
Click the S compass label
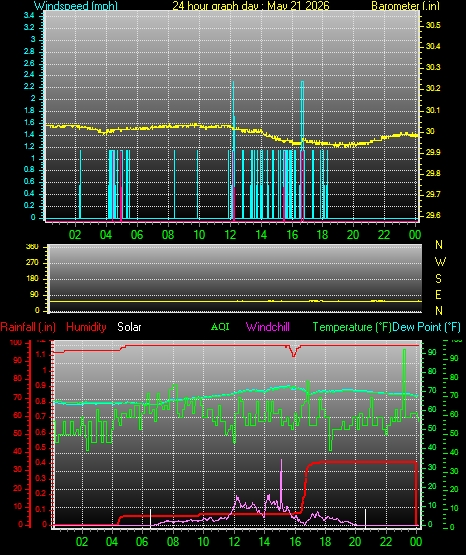pyautogui.click(x=438, y=279)
